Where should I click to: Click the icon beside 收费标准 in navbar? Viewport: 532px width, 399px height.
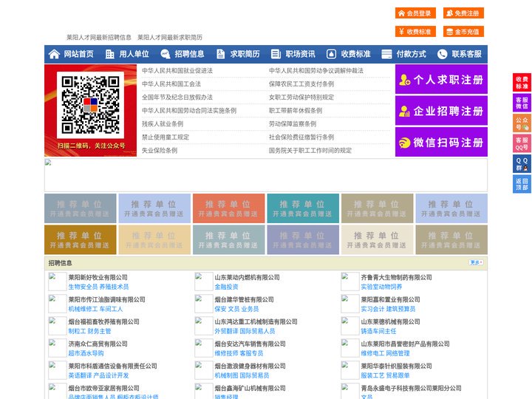pyautogui.click(x=331, y=54)
